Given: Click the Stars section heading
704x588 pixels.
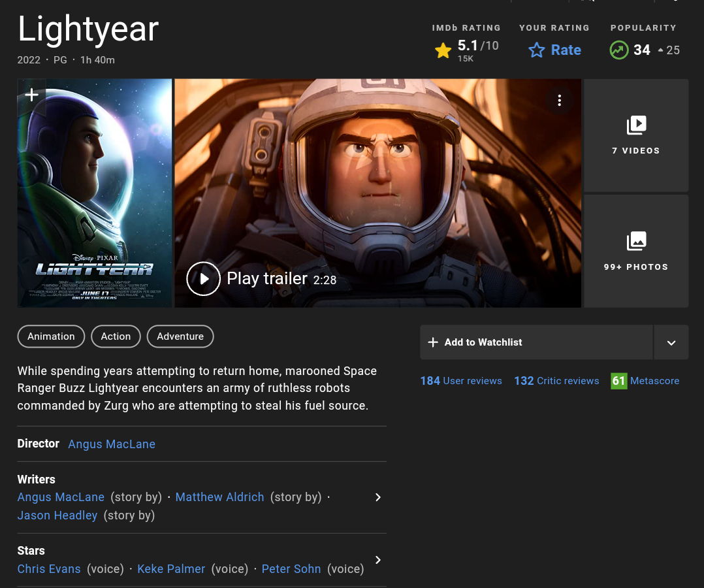Looking at the screenshot, I should click(x=31, y=551).
